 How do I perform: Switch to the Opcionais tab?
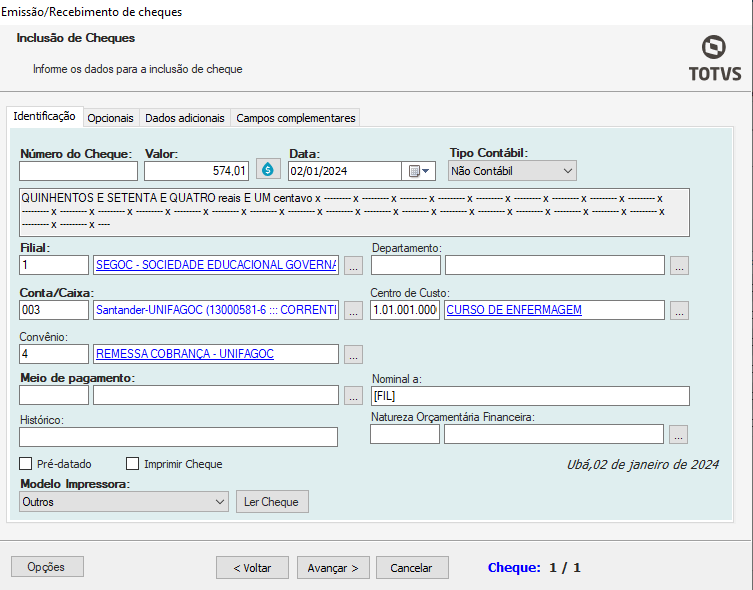tap(110, 118)
